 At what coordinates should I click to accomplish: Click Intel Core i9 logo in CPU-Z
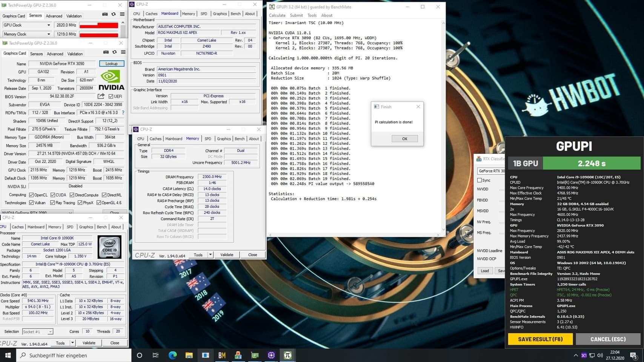[x=110, y=247]
